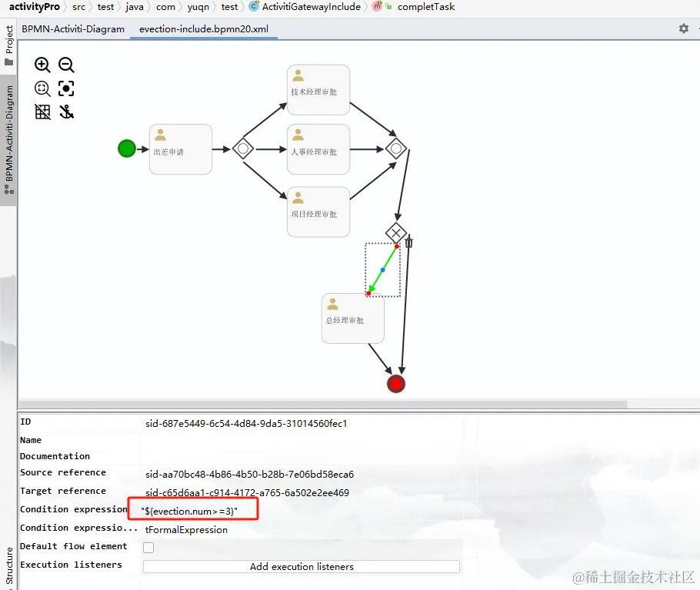Select the green start event circle
700x590 pixels.
pyautogui.click(x=127, y=148)
